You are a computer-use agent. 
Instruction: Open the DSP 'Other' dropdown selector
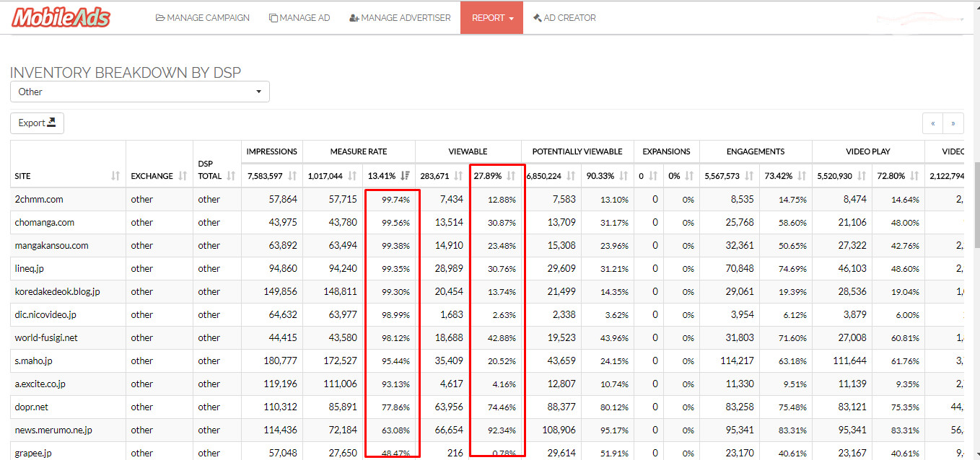point(140,92)
